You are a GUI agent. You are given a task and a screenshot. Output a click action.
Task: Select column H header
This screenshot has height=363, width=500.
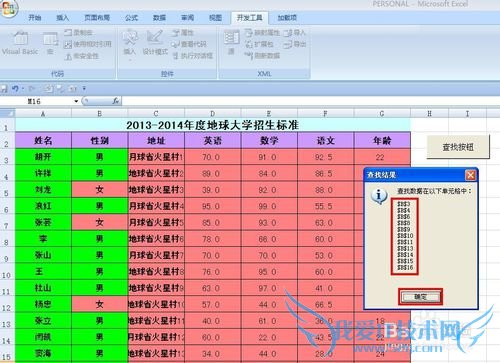[x=429, y=114]
